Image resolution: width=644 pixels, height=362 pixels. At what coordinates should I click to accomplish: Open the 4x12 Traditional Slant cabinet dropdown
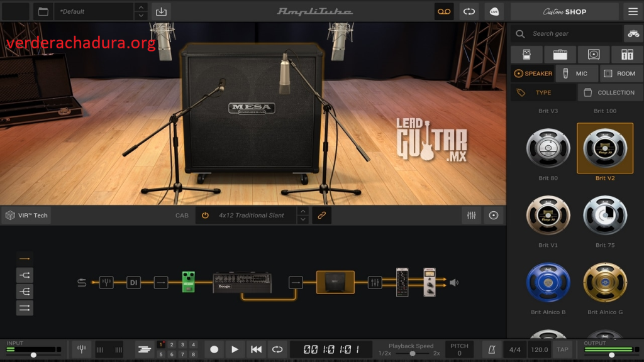point(252,216)
